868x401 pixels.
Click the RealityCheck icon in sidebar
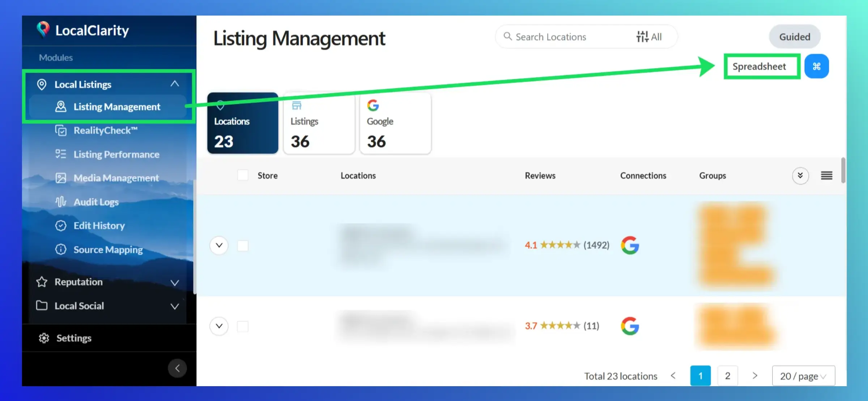click(x=61, y=130)
